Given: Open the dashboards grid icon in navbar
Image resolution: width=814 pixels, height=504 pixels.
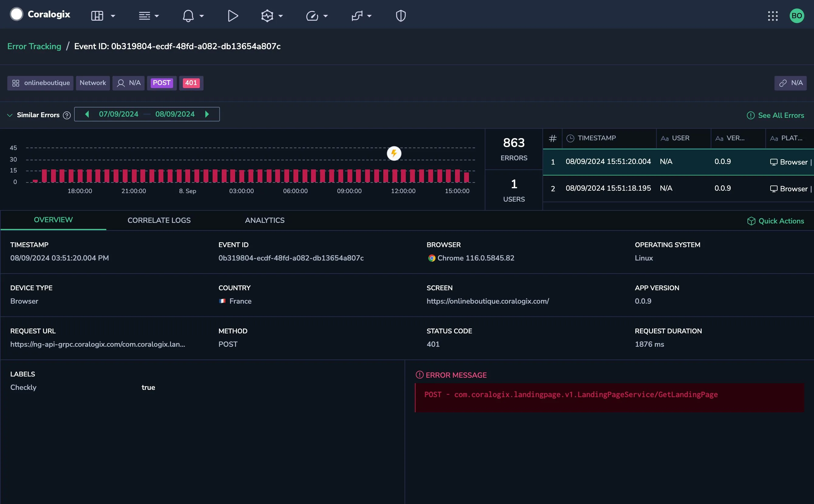Looking at the screenshot, I should coord(97,16).
